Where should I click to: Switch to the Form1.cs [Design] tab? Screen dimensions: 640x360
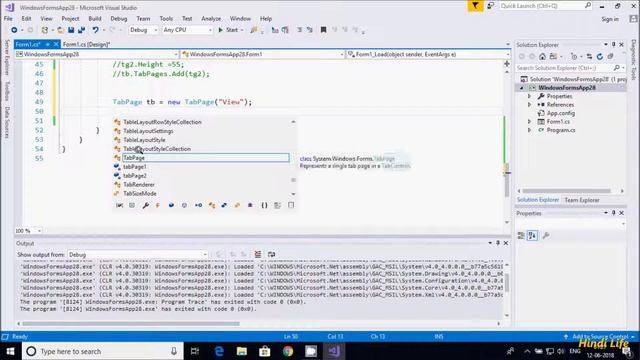[x=86, y=44]
